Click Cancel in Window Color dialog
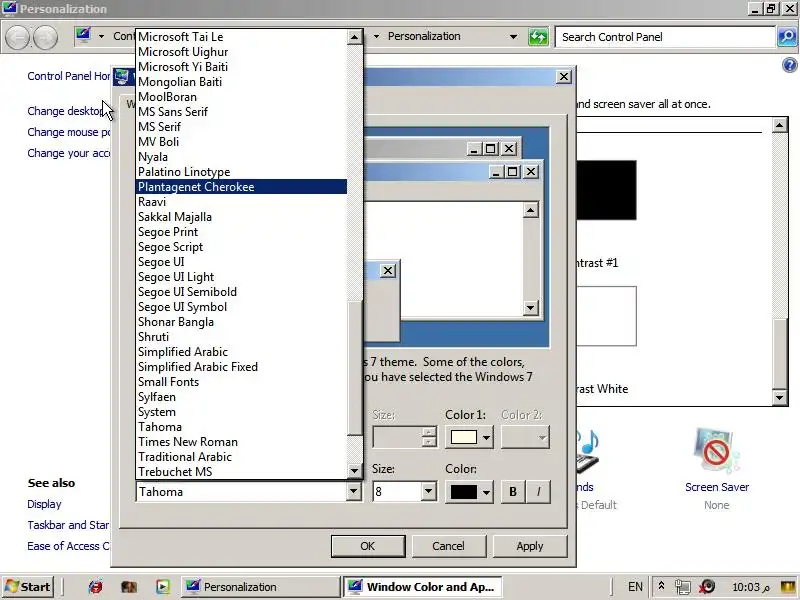The width and height of the screenshot is (800, 600). click(448, 546)
